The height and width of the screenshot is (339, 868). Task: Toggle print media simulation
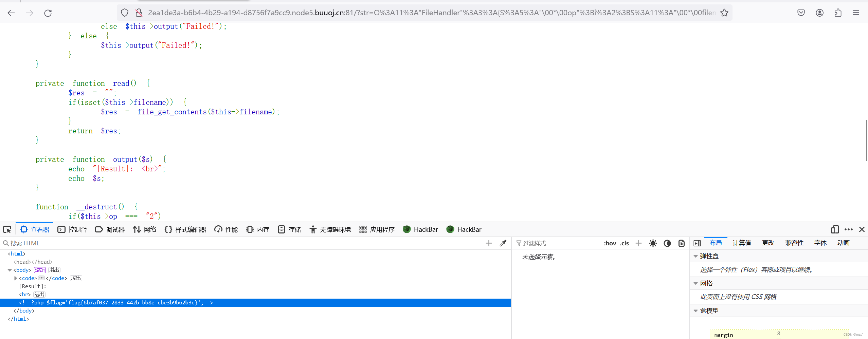[682, 243]
